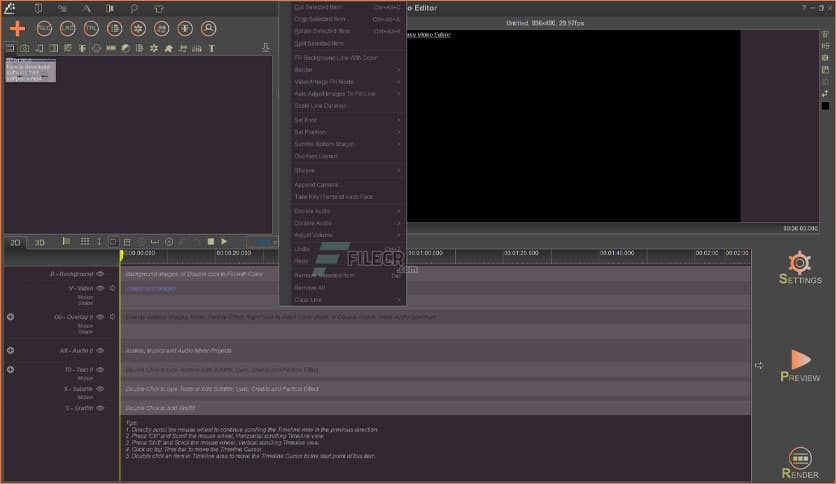This screenshot has width=836, height=484.
Task: Mute the Video line speaker icon
Action: [112, 288]
